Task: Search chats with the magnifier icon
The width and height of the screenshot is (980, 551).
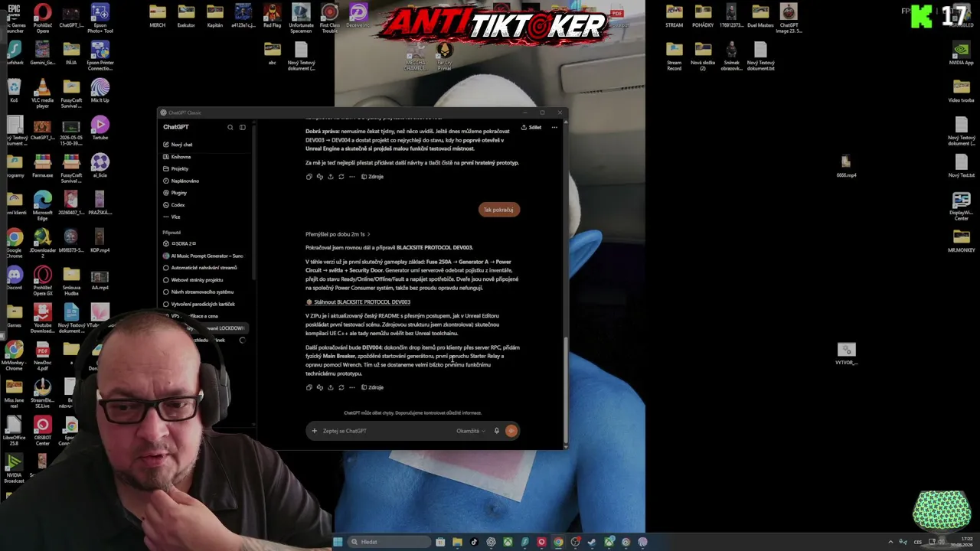Action: click(230, 127)
